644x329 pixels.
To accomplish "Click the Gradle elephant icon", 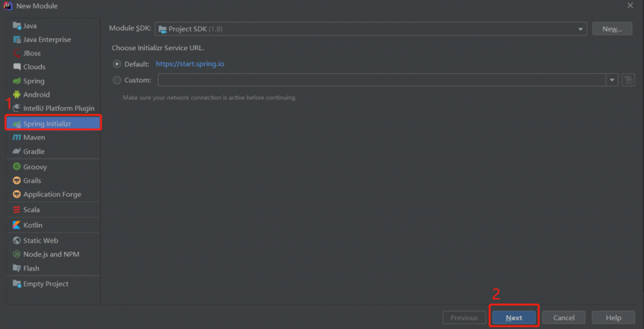I will (17, 152).
